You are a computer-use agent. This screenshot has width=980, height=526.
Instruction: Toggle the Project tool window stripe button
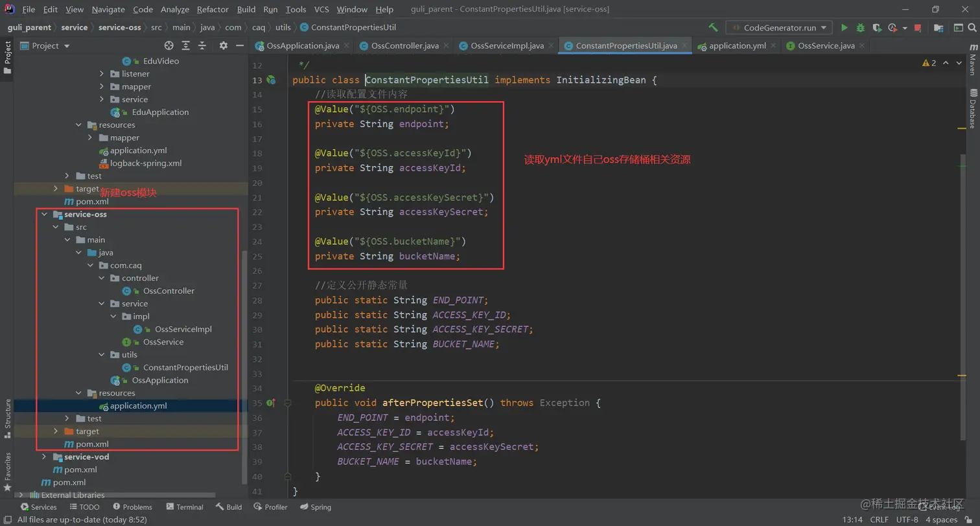coord(8,57)
